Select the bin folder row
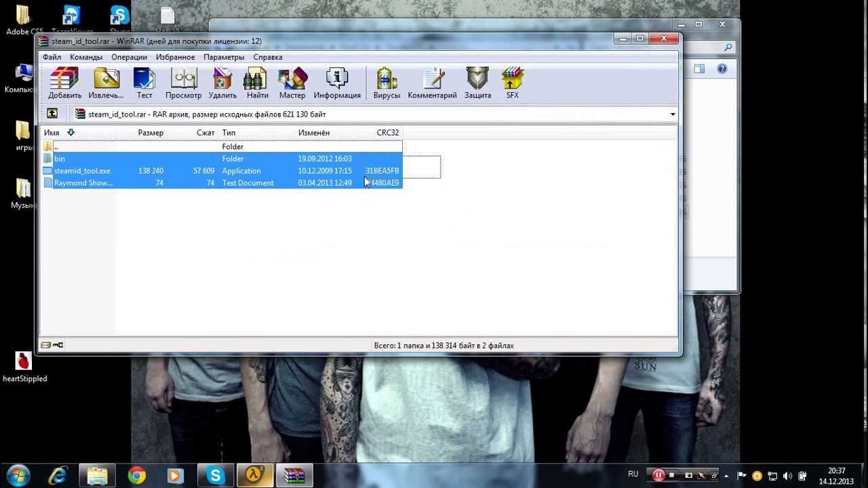The width and height of the screenshot is (868, 488). point(222,159)
